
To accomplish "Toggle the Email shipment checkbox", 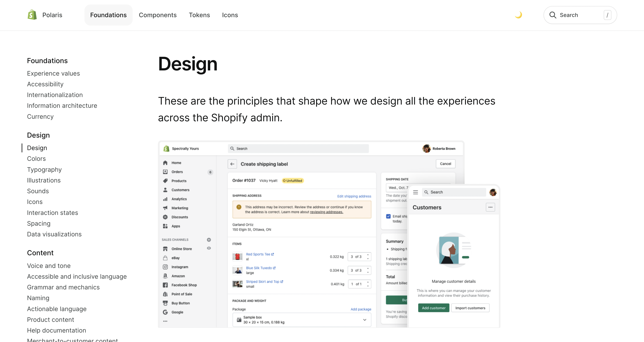I will coord(388,216).
